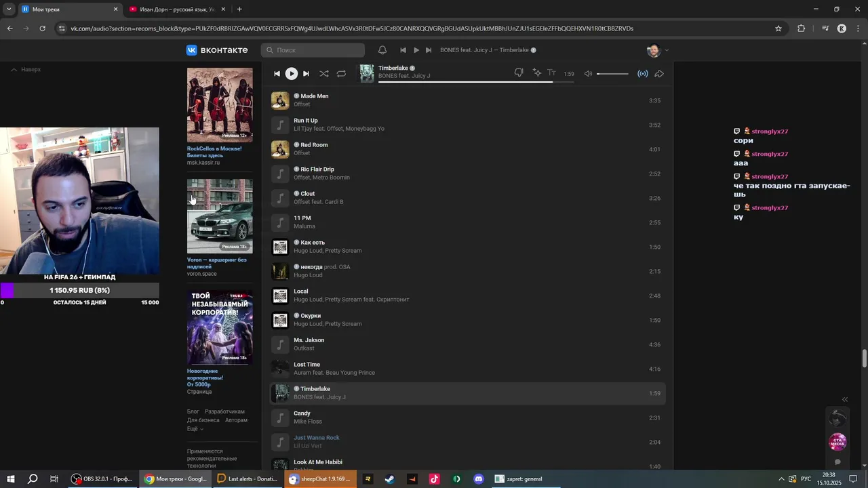The width and height of the screenshot is (868, 488).
Task: Toggle repeat mode in the player
Action: tap(341, 73)
